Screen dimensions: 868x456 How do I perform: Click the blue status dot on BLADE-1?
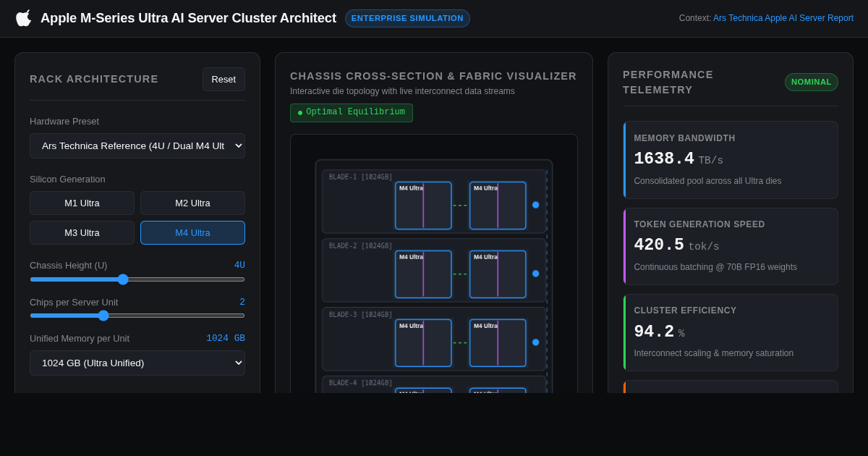[x=536, y=205]
